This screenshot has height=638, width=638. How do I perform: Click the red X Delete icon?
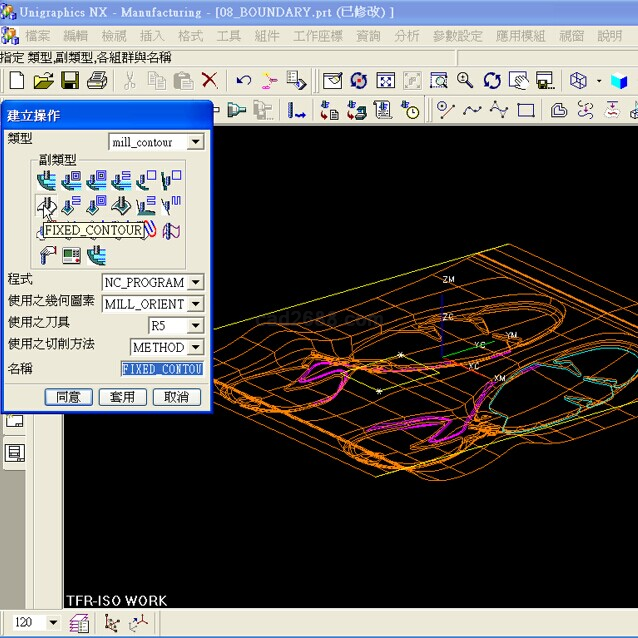coord(210,81)
